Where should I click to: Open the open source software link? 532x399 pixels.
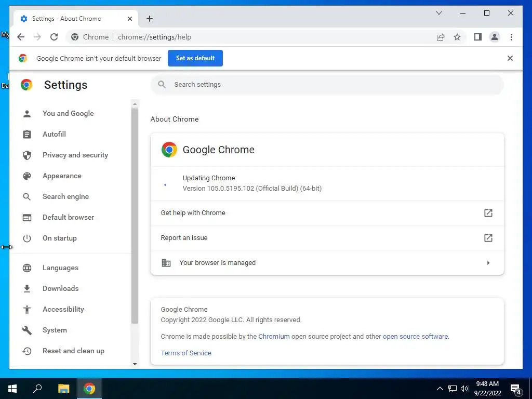pos(415,336)
